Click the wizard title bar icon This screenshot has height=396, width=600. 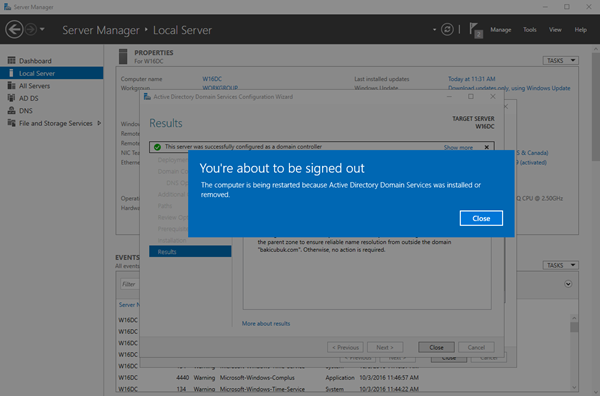click(x=147, y=97)
